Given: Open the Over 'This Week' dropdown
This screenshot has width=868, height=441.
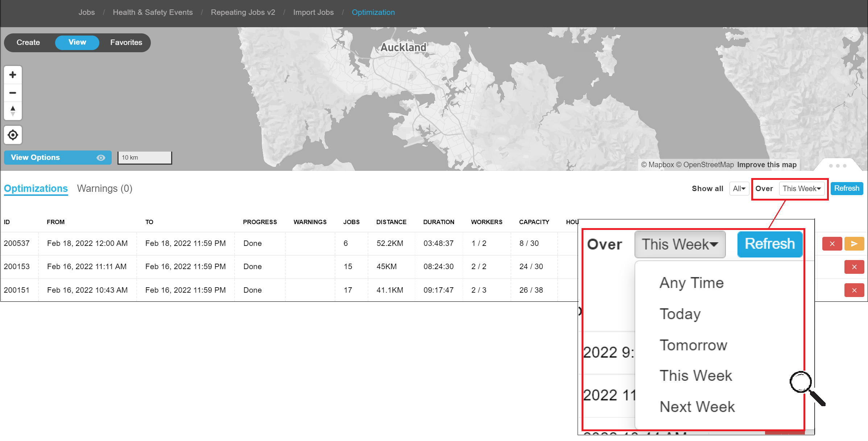Looking at the screenshot, I should [x=802, y=189].
